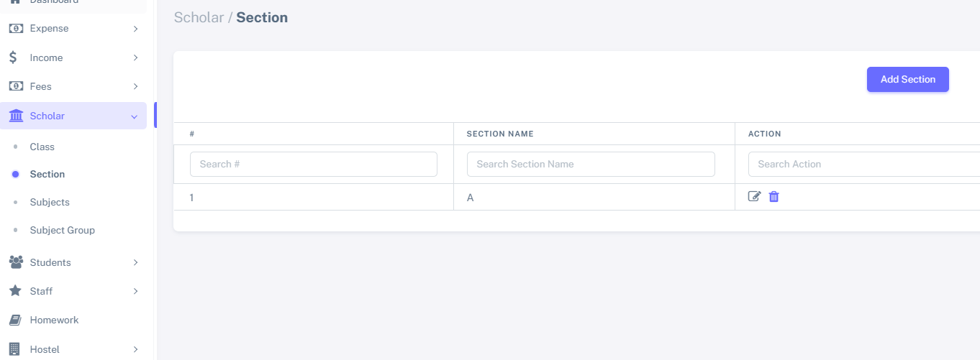Focus the Search Section Name field
This screenshot has height=360, width=980.
pos(591,164)
